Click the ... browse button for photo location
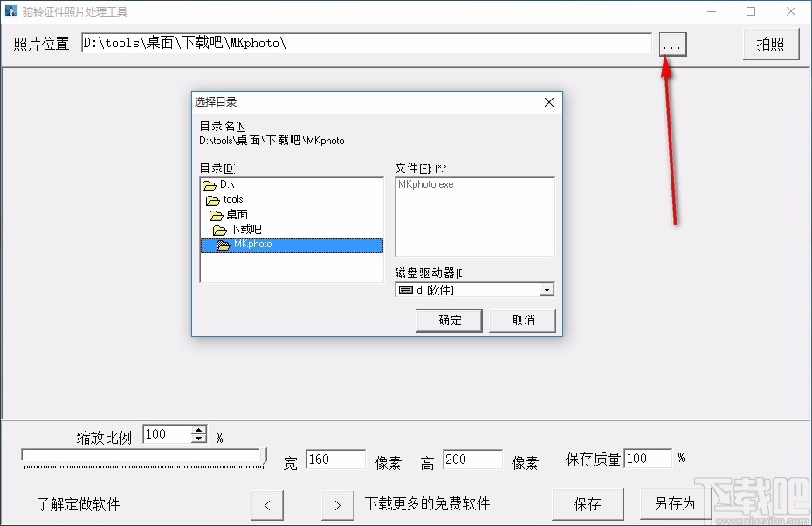Image resolution: width=812 pixels, height=526 pixels. click(671, 44)
